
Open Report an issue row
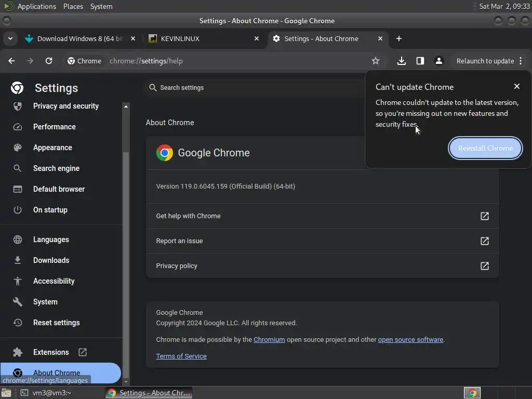pos(322,241)
